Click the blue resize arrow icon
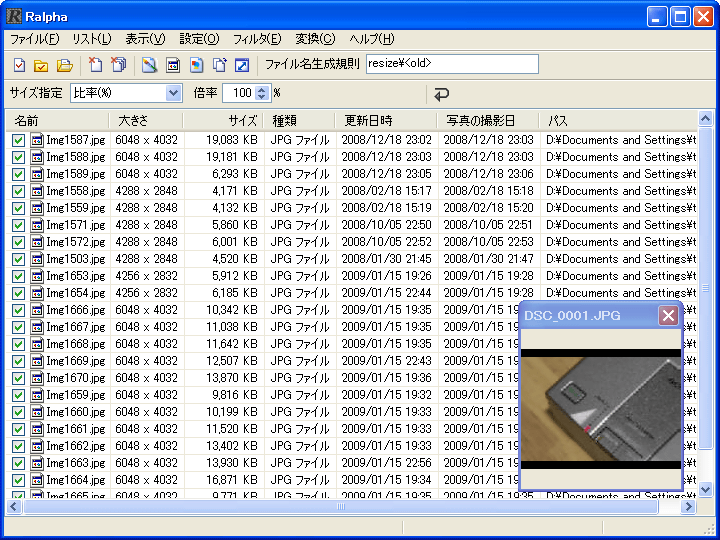Viewport: 720px width, 540px height. tap(242, 66)
